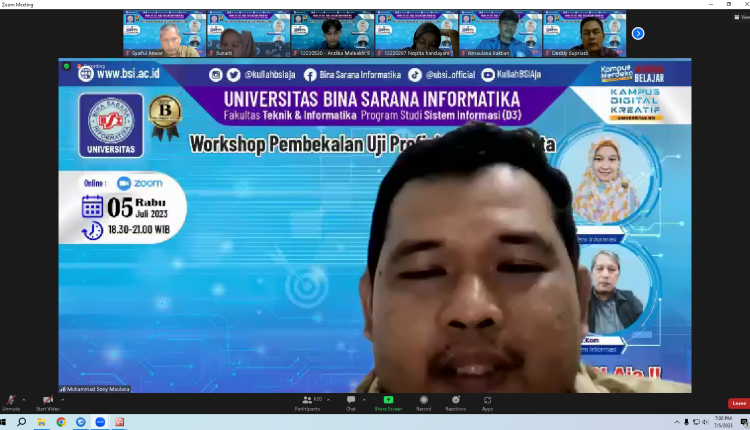Screen dimensions: 750x430
Task: Open the Chat panel
Action: coord(351,403)
